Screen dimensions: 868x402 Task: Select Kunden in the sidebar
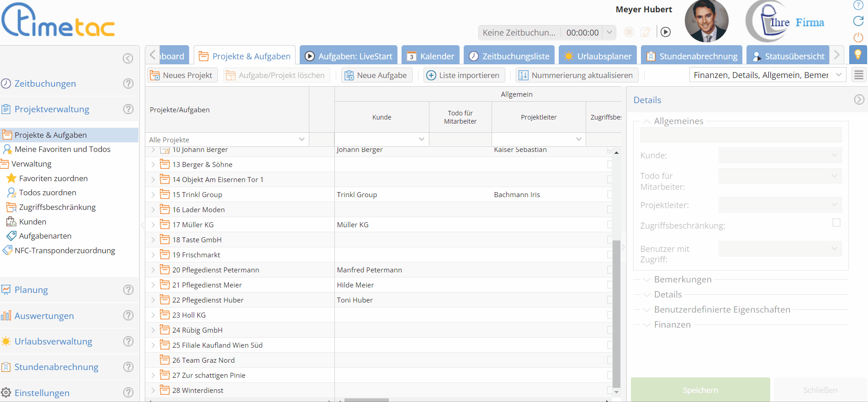click(32, 222)
